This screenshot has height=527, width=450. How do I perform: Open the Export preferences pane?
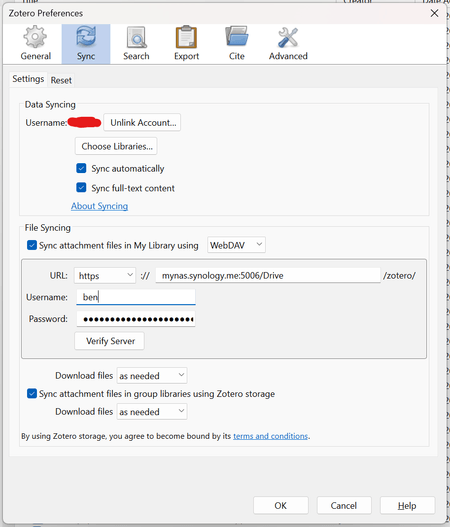[186, 44]
